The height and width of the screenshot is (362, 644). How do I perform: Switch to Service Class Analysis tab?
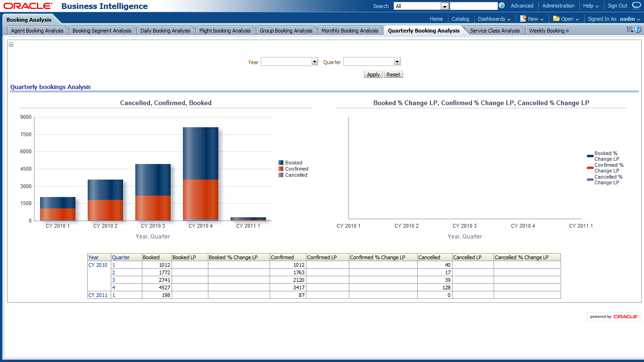tap(495, 31)
